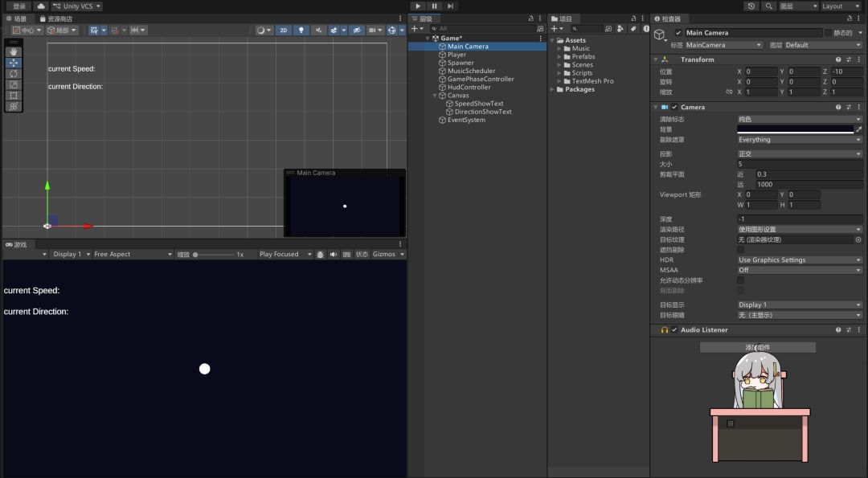This screenshot has width=868, height=478.
Task: Toggle allow dynamic resolution checkbox
Action: coord(741,280)
